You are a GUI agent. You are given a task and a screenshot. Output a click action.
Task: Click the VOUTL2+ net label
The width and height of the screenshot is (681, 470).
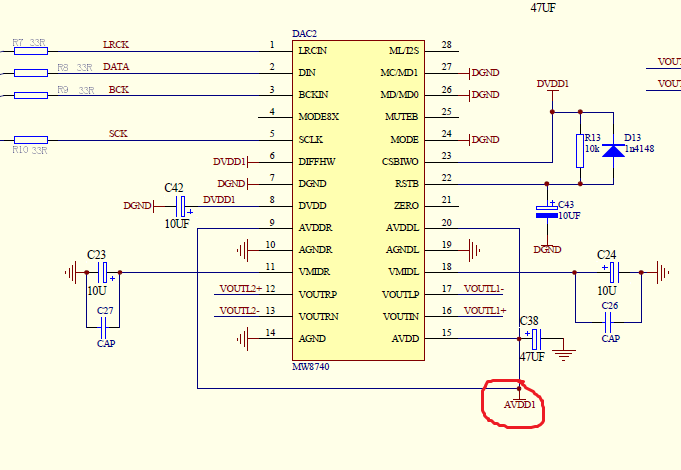pyautogui.click(x=241, y=289)
